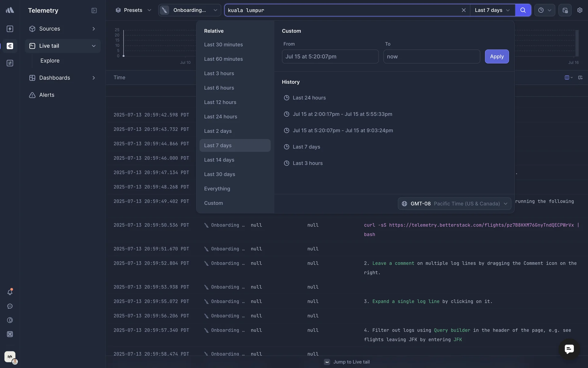Image resolution: width=588 pixels, height=368 pixels.
Task: Click the clock history dropdown icon
Action: tap(545, 10)
